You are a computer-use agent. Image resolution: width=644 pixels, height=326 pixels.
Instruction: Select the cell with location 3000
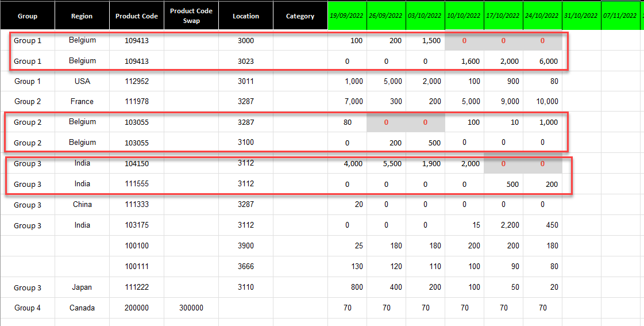point(246,40)
